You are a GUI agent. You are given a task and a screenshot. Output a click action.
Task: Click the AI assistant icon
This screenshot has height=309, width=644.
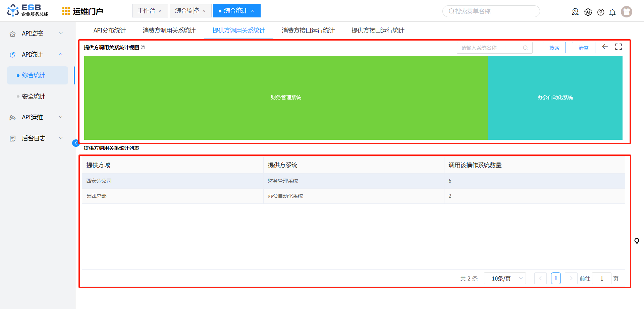click(588, 12)
